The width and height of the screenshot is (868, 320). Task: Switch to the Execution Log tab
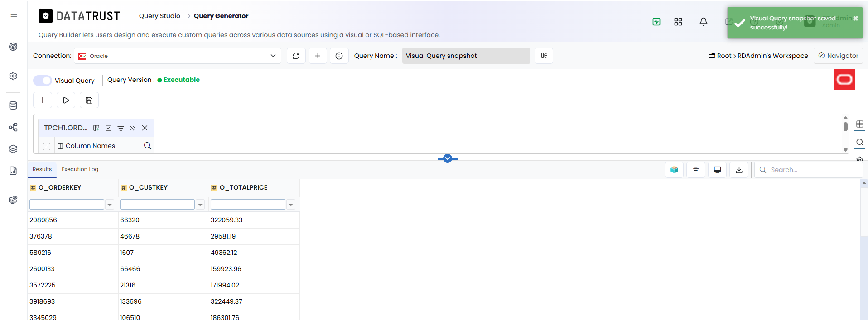pos(80,169)
